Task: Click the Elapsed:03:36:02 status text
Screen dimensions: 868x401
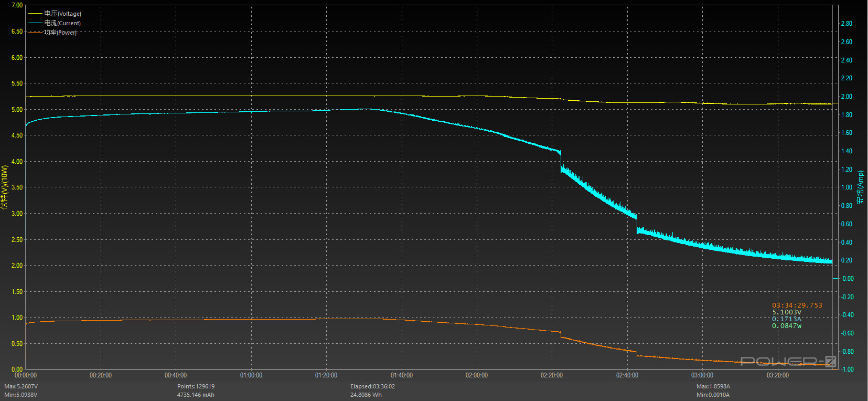Action: coord(373,386)
